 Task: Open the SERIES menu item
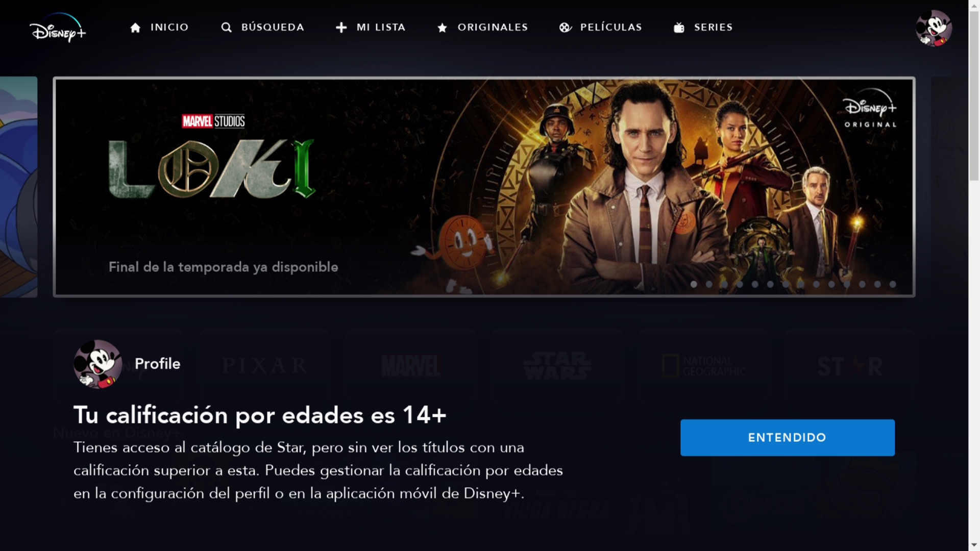point(713,28)
